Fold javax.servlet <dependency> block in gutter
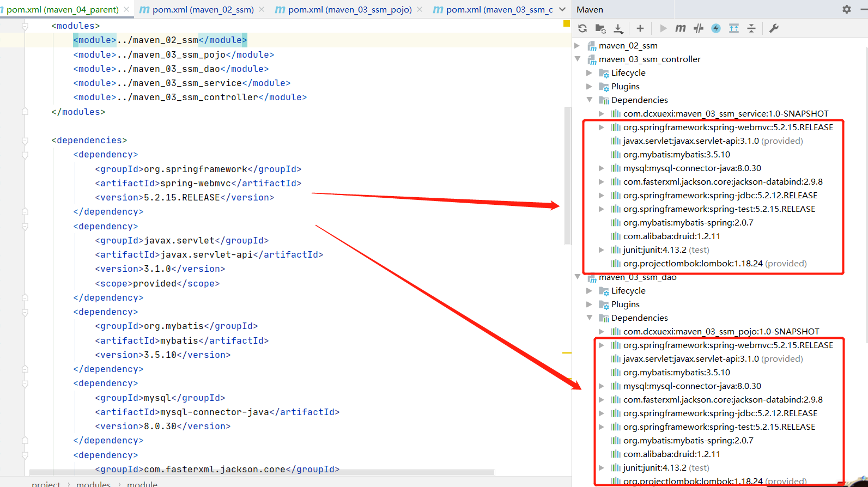The height and width of the screenshot is (487, 868). tap(25, 227)
